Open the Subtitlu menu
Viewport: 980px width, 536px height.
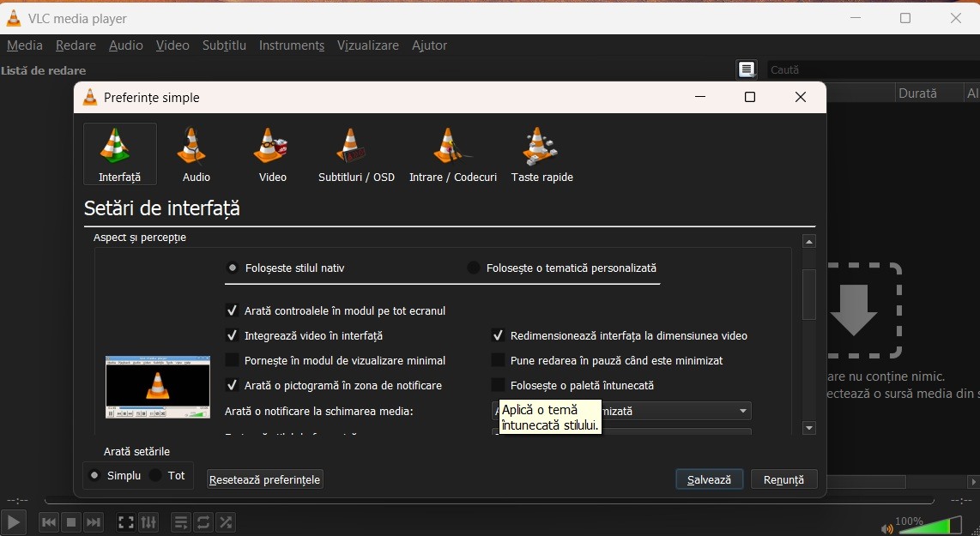(x=224, y=45)
